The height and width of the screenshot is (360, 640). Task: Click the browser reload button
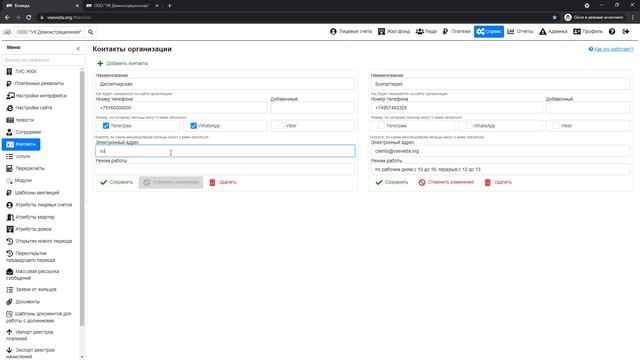click(x=29, y=18)
